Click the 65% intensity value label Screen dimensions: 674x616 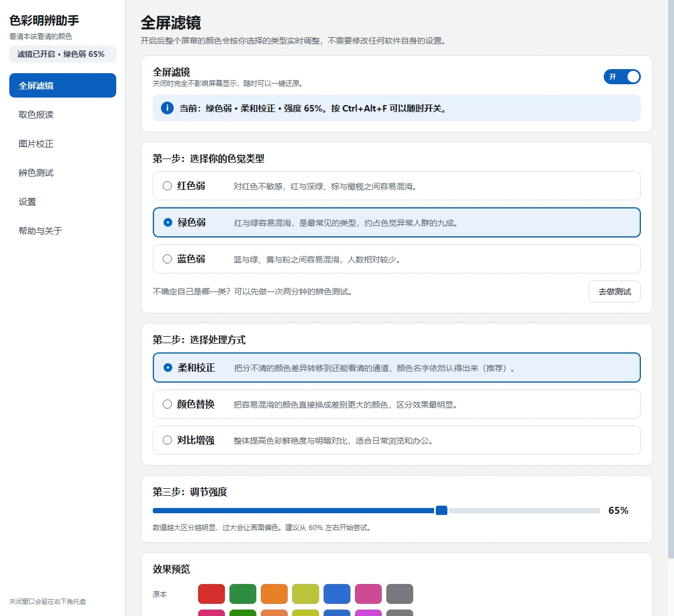pyautogui.click(x=618, y=510)
